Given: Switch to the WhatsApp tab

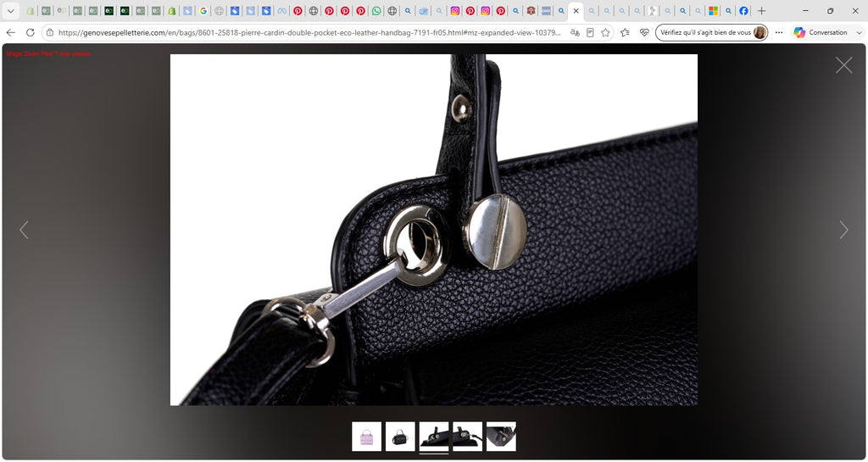Looking at the screenshot, I should (376, 10).
